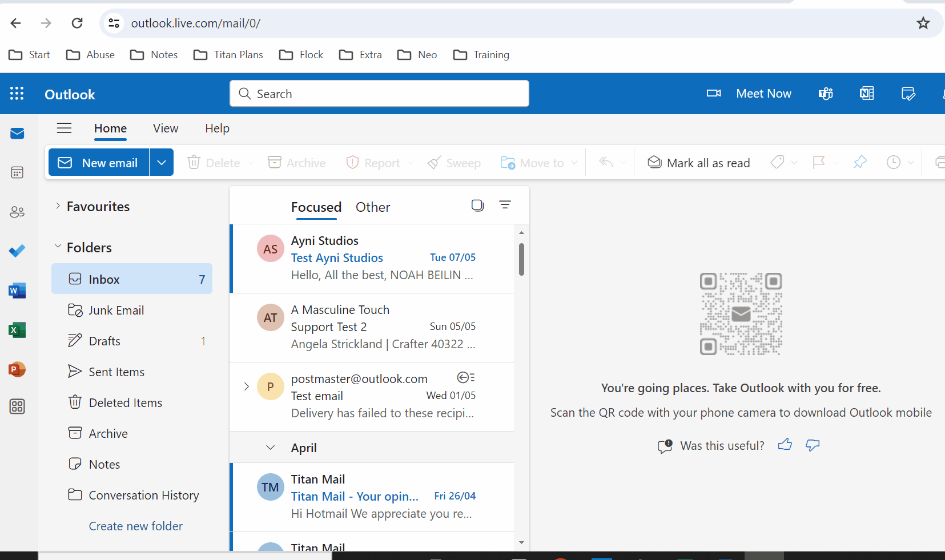Collapse the Folders section

(58, 247)
